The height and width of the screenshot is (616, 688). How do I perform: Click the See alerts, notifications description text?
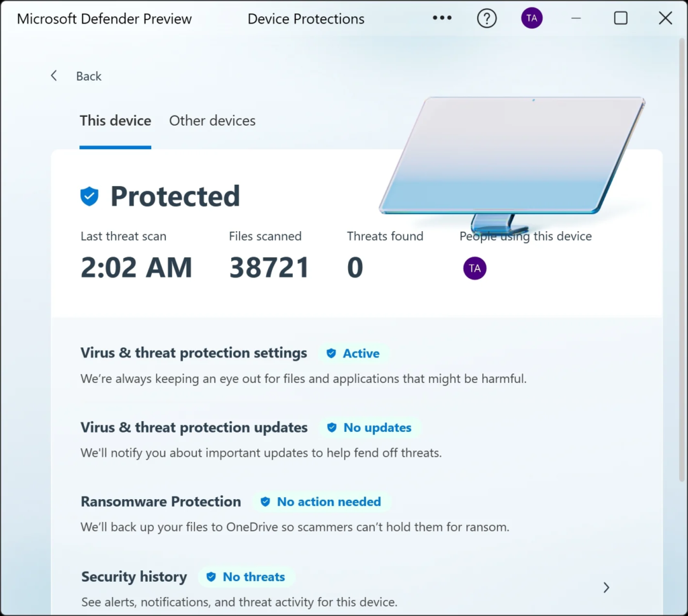click(240, 601)
